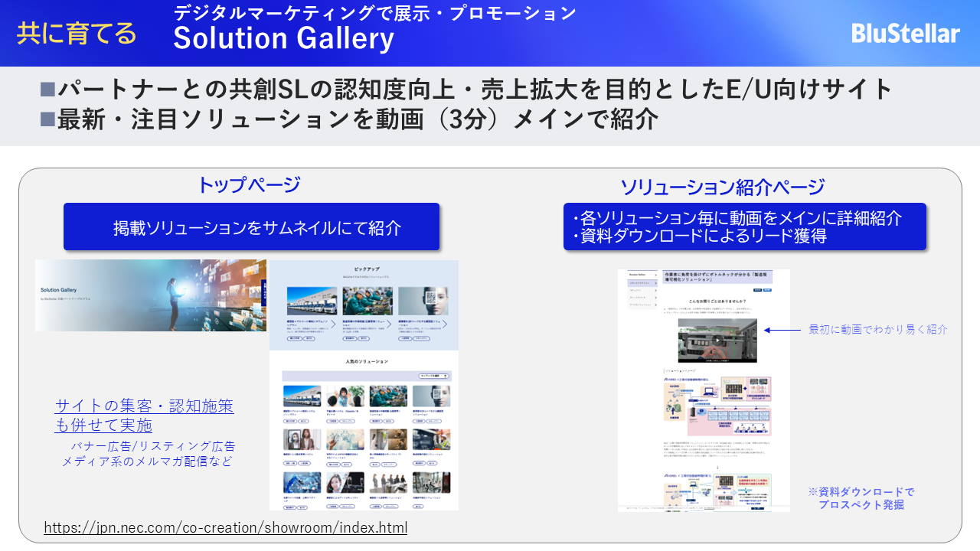Viewport: 980px width, 551px height.
Task: Open the masked woman face-recognition thumbnail
Action: click(302, 439)
